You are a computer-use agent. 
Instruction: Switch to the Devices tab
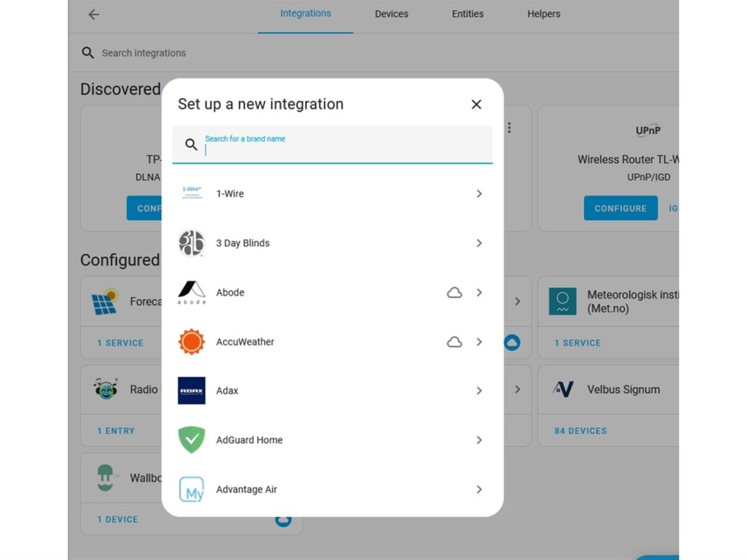[x=392, y=14]
